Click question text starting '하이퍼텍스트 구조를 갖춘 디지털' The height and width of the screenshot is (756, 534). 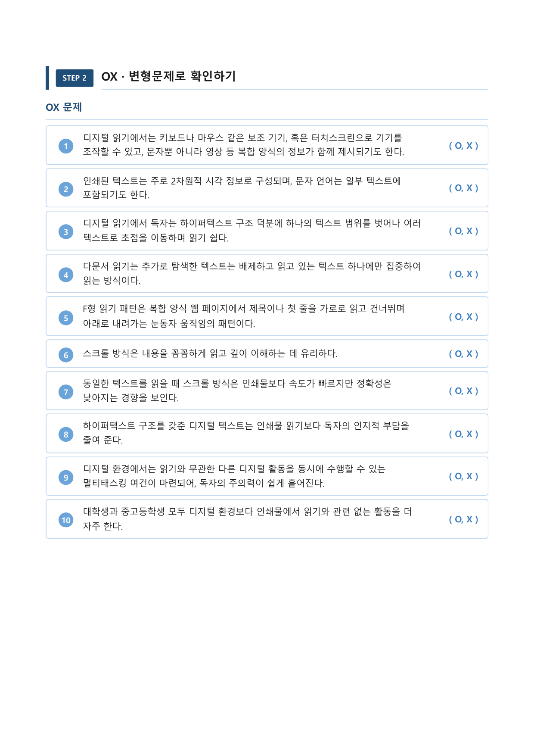tap(246, 433)
